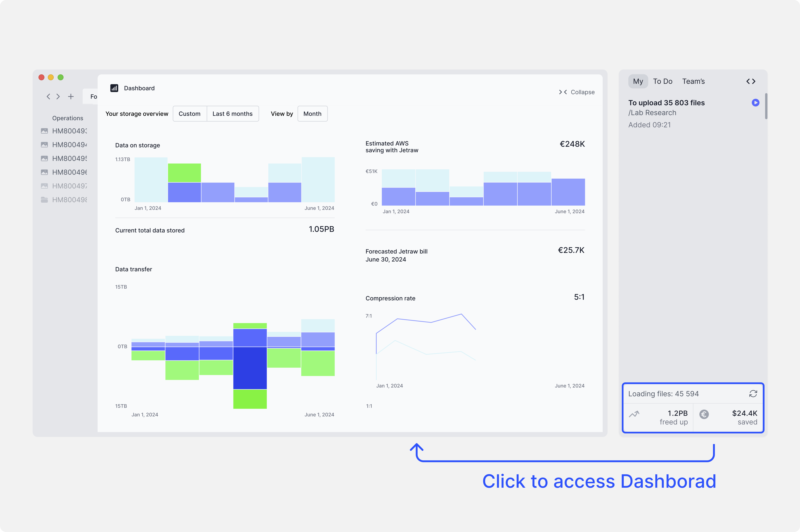Click the refresh icon beside Loading files

(x=753, y=394)
